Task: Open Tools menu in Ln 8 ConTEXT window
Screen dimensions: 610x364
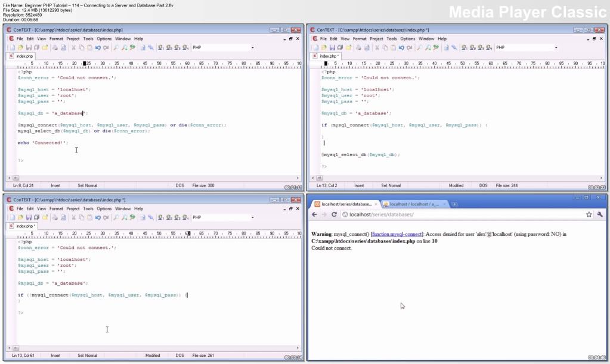Action: pos(88,39)
